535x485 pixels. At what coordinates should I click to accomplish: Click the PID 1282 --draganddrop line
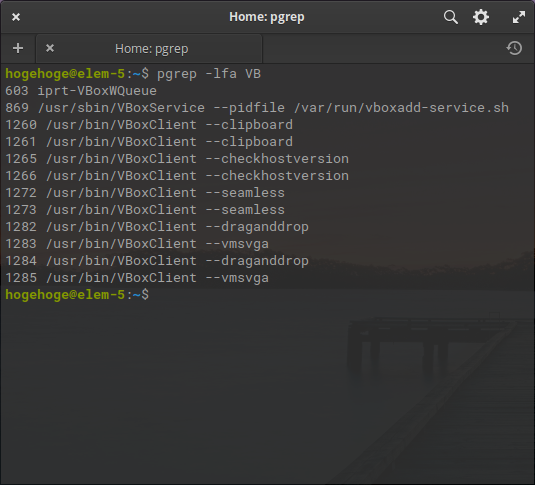(x=157, y=227)
